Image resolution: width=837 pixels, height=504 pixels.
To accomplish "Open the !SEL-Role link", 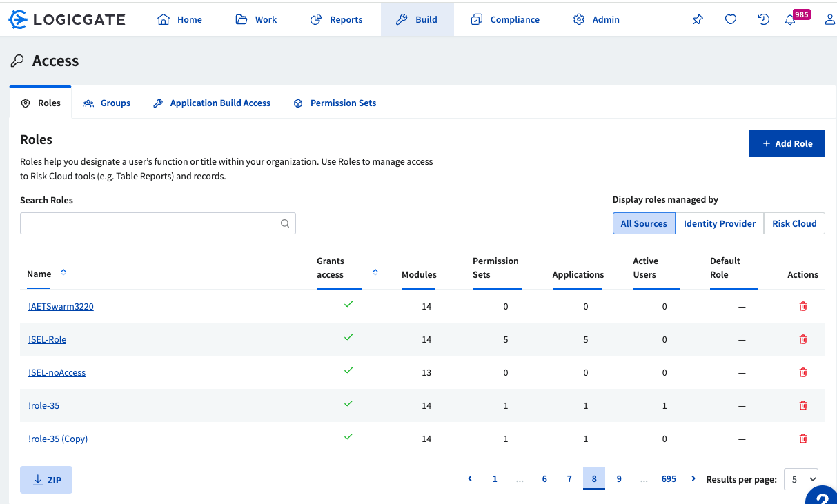I will point(47,339).
